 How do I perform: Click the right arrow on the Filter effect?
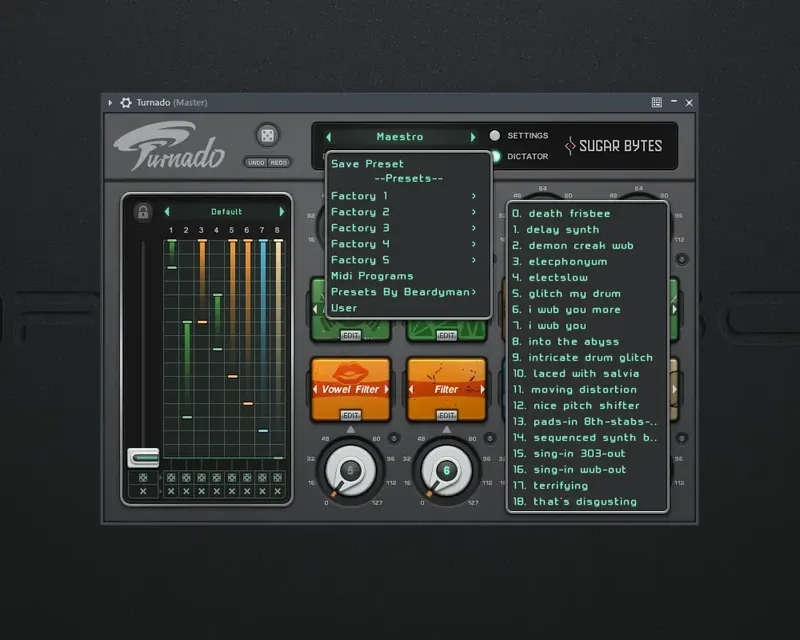tap(482, 389)
